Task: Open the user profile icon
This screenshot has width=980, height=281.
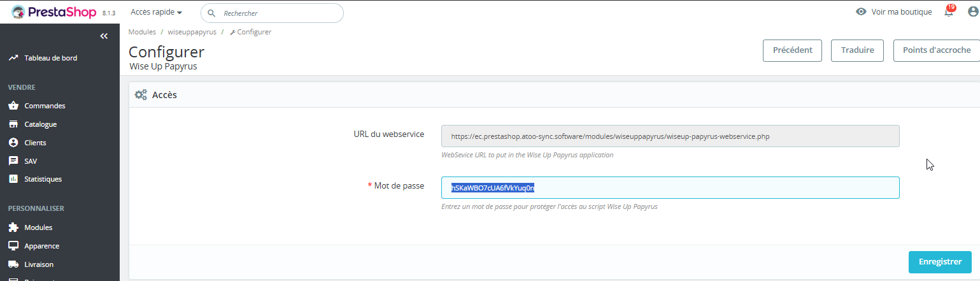Action: pos(972,12)
